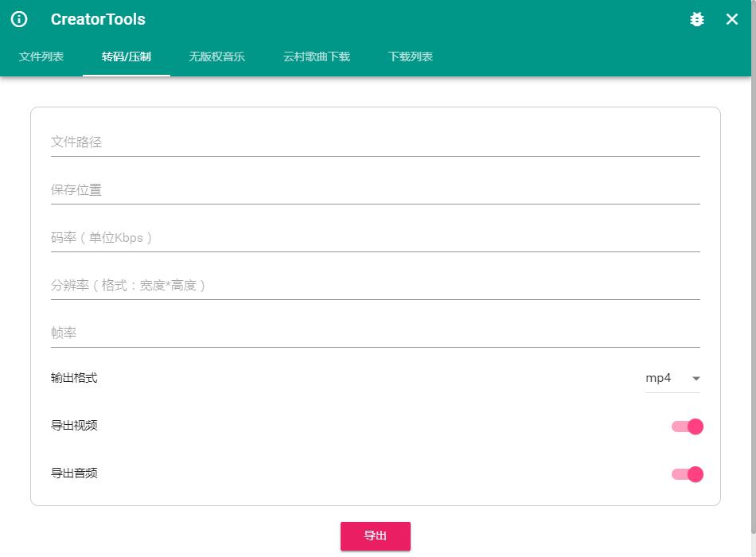756x557 pixels.
Task: Switch to the 下载列表 tab
Action: click(x=411, y=56)
